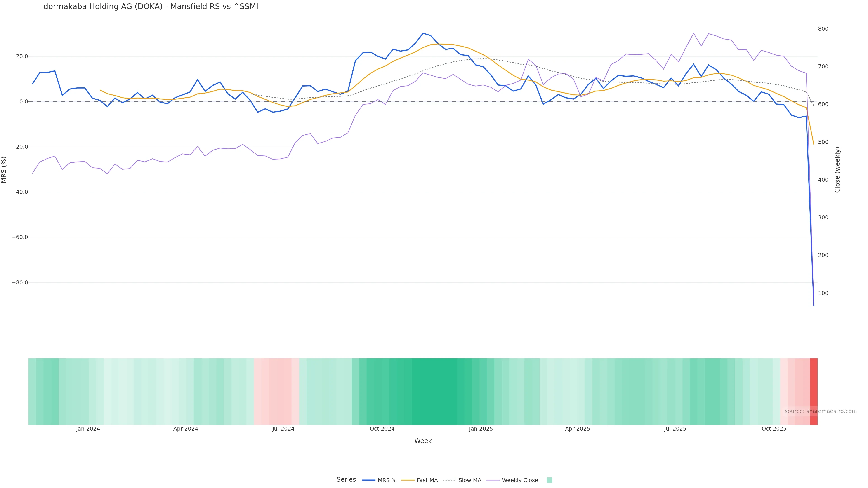Click the purple Weekly Close legend line icon
868x488 pixels.
(493, 480)
